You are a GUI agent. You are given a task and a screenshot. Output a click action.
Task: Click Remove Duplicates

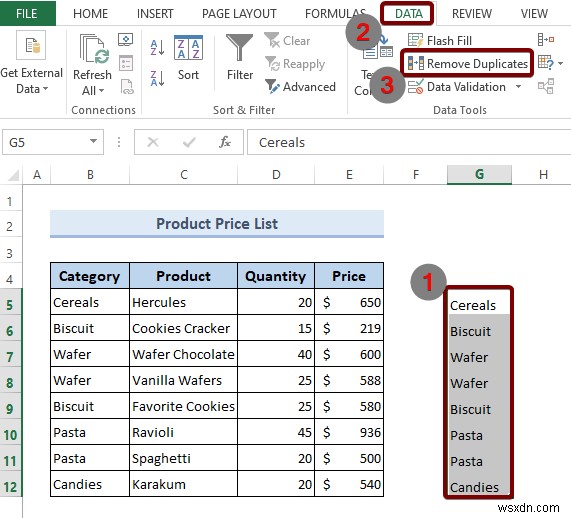pos(468,64)
